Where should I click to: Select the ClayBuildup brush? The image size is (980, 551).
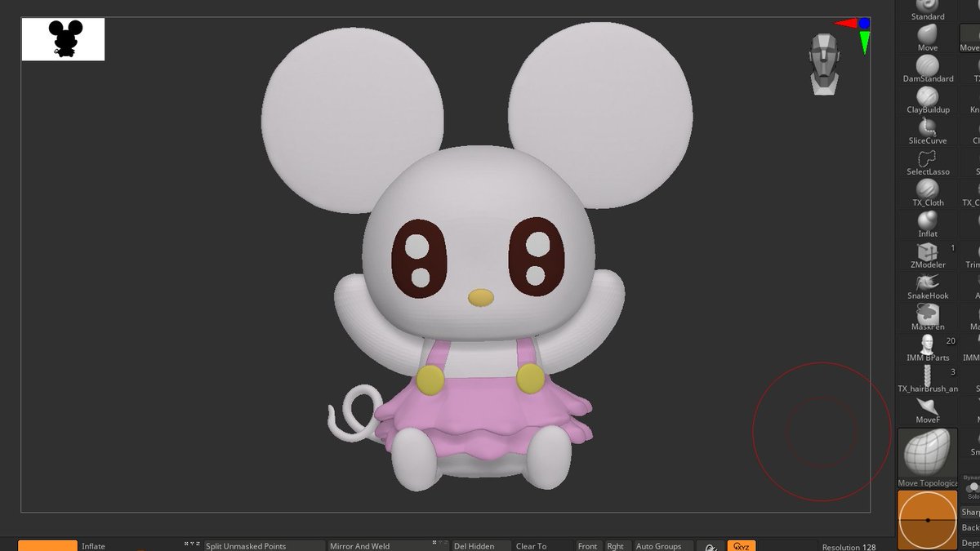(x=927, y=100)
